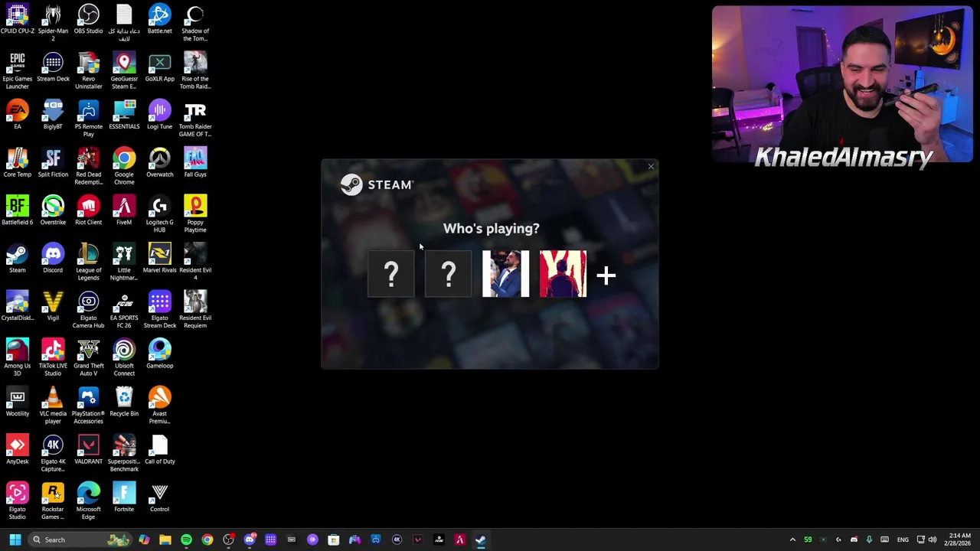The width and height of the screenshot is (980, 551).
Task: Open Windows Start menu
Action: 15,540
